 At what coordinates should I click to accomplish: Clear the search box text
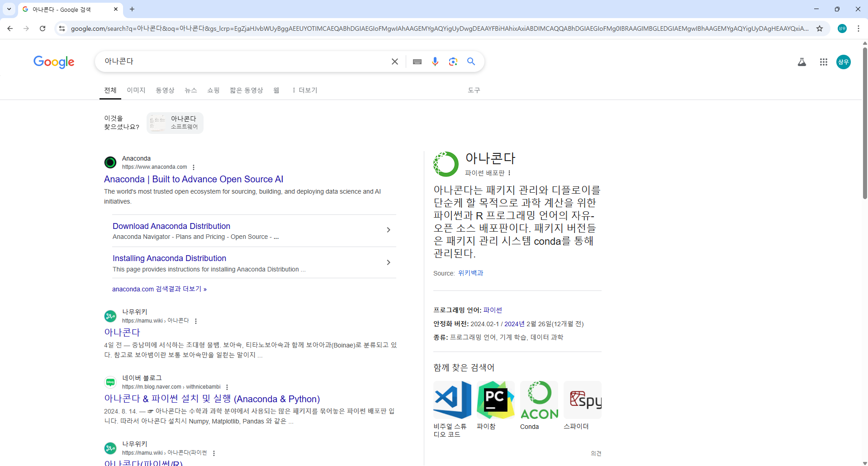click(x=395, y=62)
